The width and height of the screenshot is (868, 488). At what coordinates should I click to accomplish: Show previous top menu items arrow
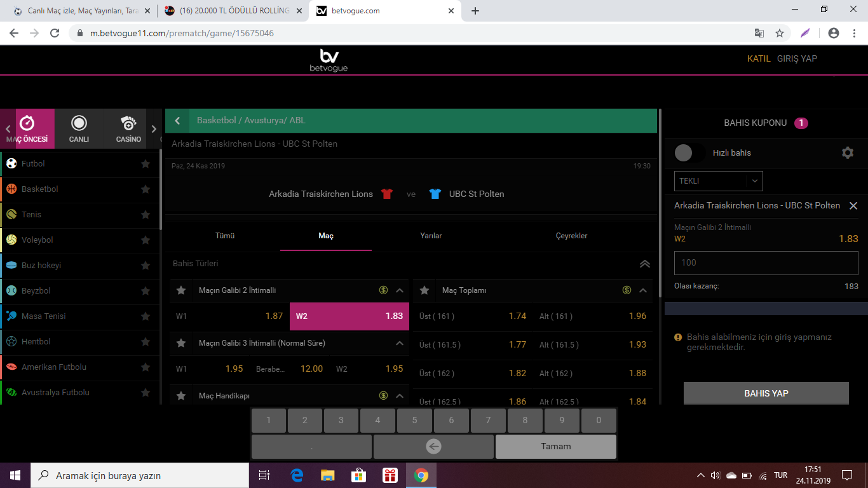(x=8, y=129)
